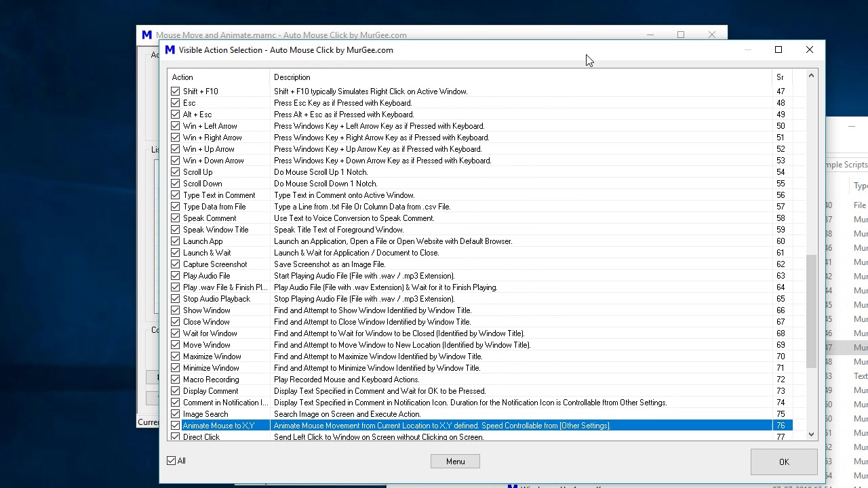Click description 'Save Screenshot as an Image File.'
868x488 pixels.
(x=330, y=264)
